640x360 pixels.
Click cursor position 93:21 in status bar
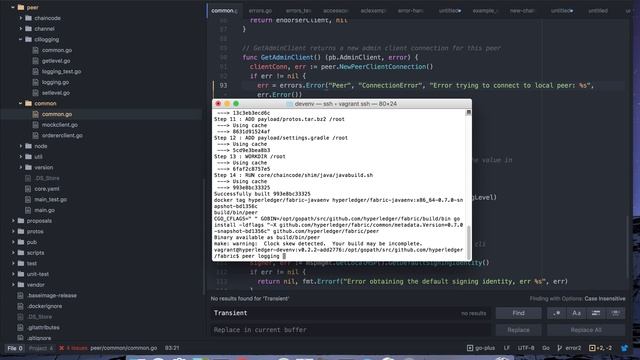[172, 348]
